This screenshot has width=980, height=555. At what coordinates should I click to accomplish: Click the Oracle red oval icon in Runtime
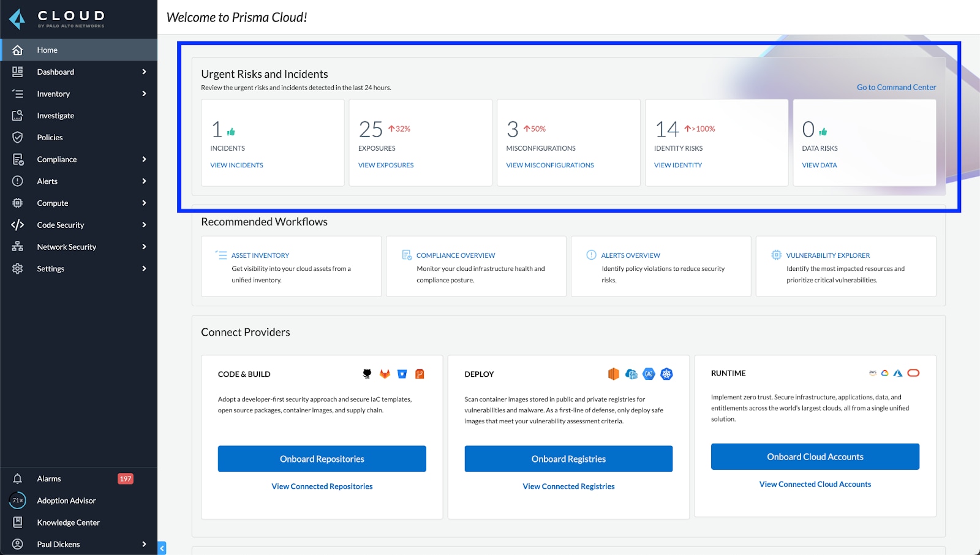(x=913, y=373)
